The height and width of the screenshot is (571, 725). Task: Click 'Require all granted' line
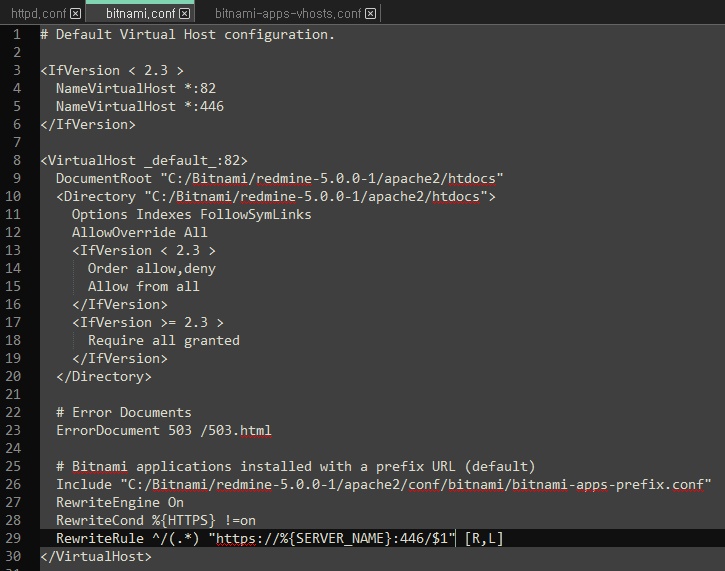pos(164,340)
